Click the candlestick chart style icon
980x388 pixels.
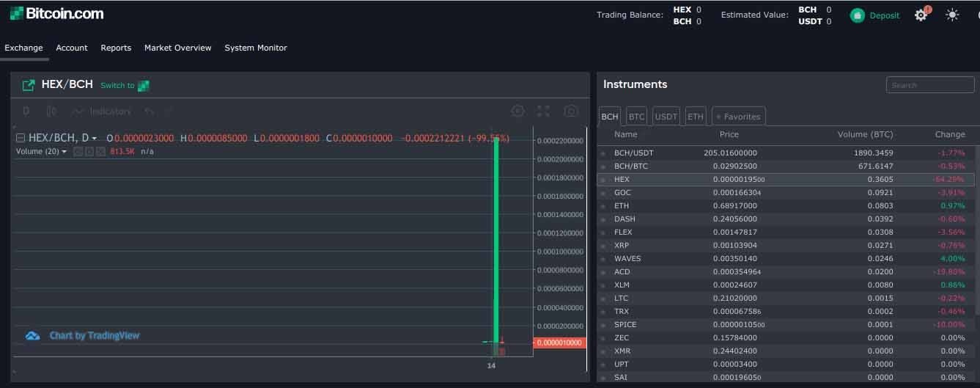click(x=51, y=111)
